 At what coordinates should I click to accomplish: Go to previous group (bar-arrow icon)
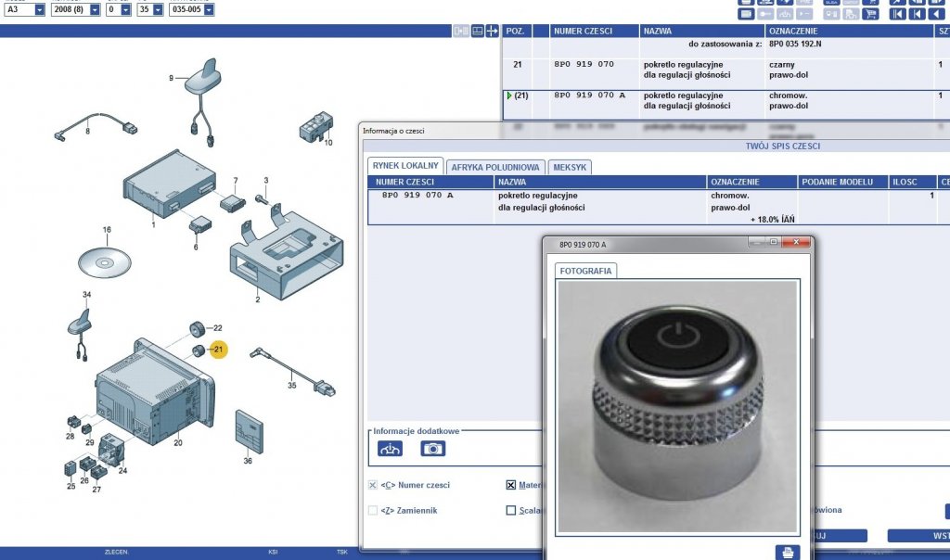pyautogui.click(x=918, y=13)
